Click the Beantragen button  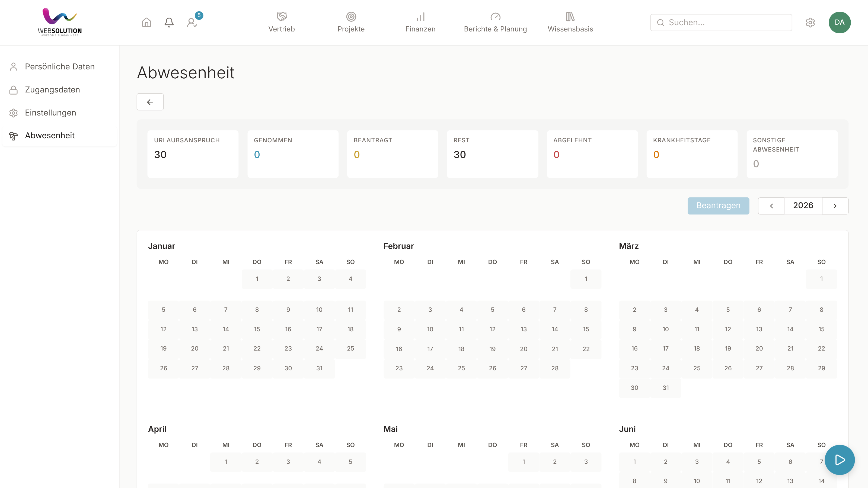pos(718,206)
